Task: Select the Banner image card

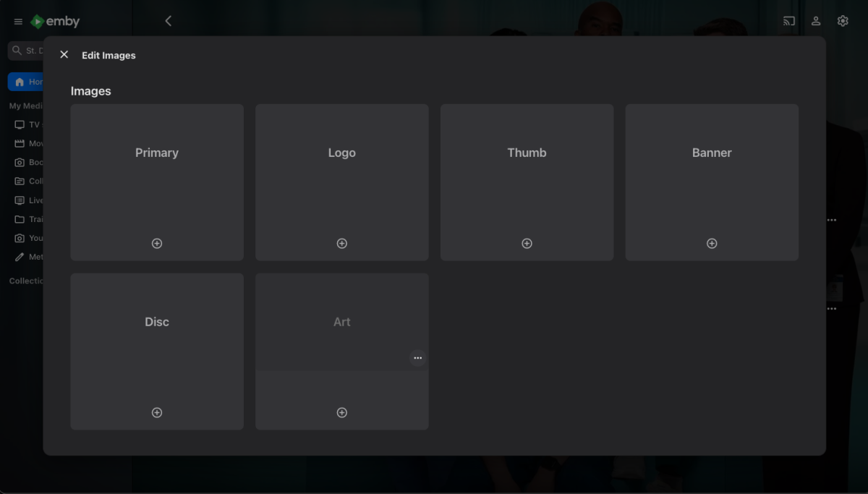Action: click(712, 182)
